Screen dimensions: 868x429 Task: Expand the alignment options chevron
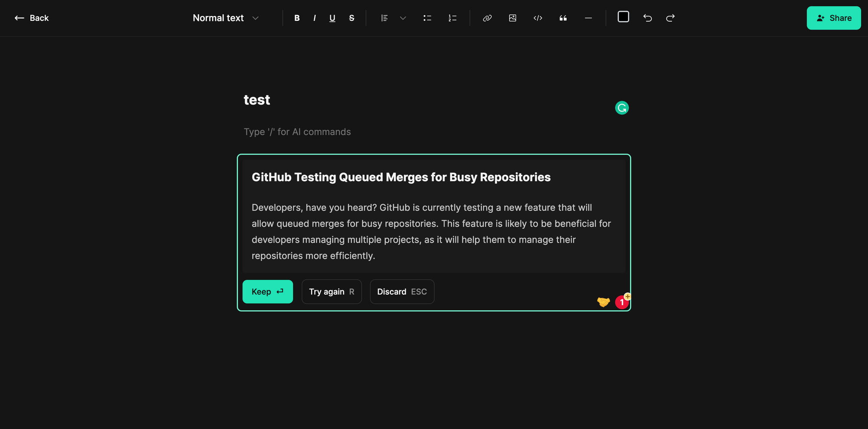[403, 18]
